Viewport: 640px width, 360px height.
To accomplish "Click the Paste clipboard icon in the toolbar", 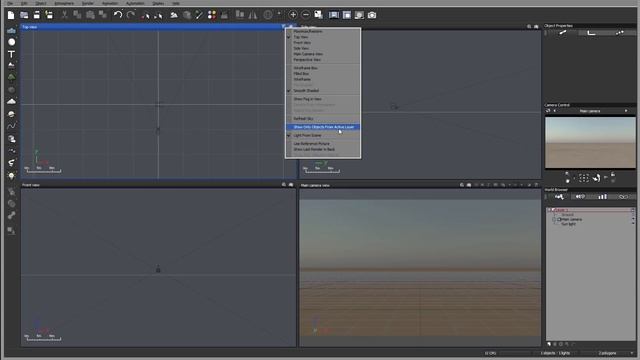I will click(x=90, y=15).
